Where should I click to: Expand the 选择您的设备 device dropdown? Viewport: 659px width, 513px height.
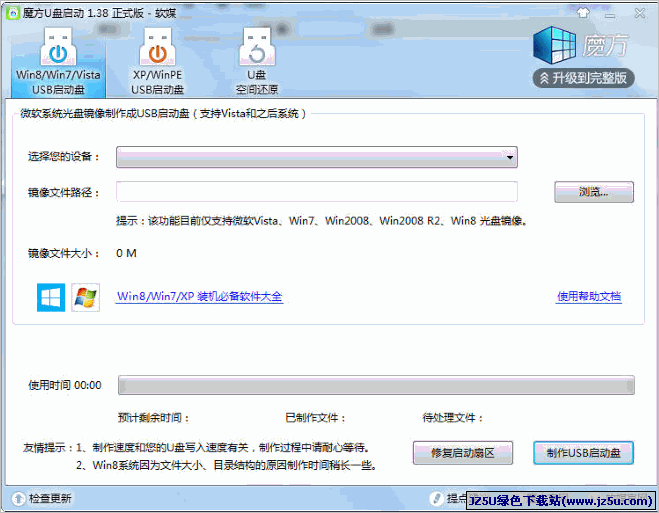click(317, 157)
